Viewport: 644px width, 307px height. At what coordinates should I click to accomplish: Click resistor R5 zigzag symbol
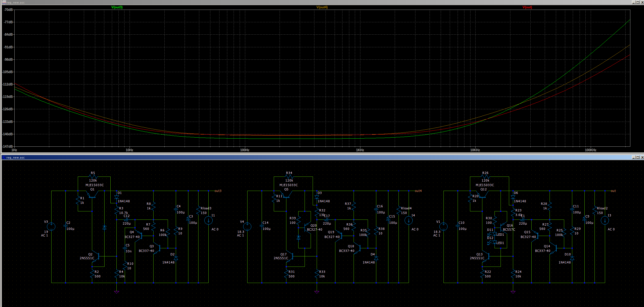pyautogui.click(x=93, y=177)
